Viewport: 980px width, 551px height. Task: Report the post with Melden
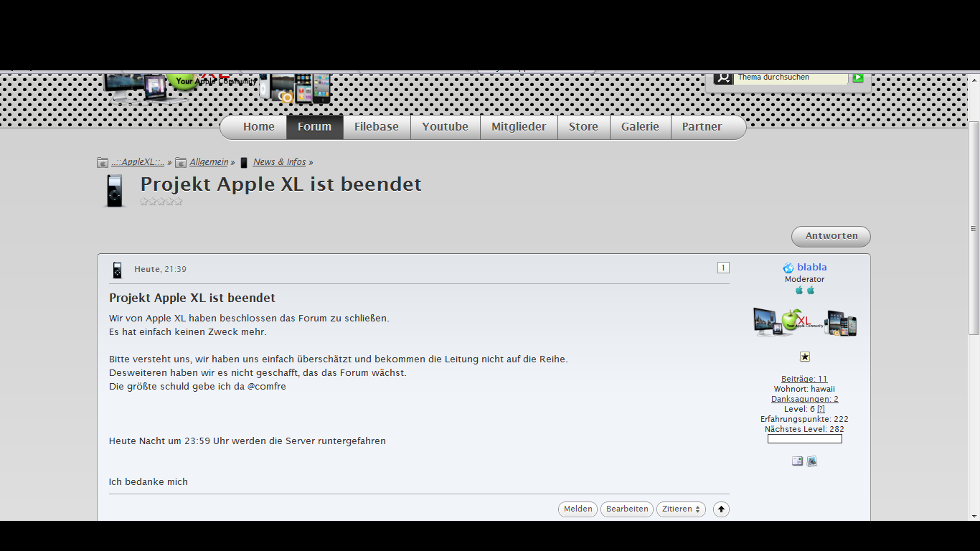(x=578, y=509)
